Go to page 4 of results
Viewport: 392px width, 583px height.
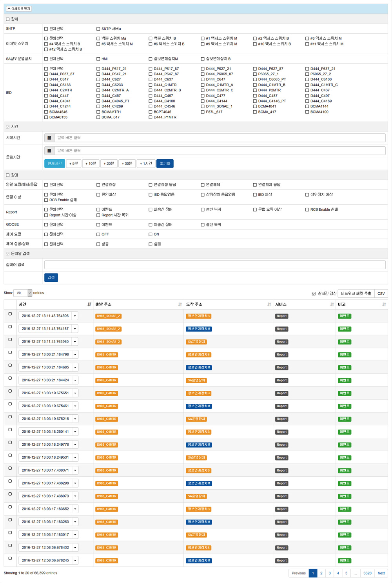point(338,573)
